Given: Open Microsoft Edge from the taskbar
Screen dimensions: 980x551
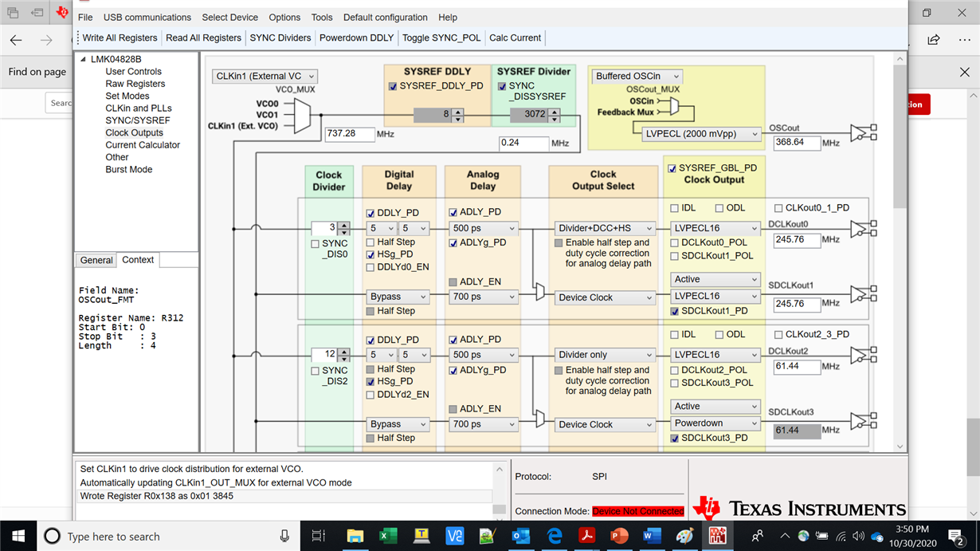Looking at the screenshot, I should click(555, 536).
